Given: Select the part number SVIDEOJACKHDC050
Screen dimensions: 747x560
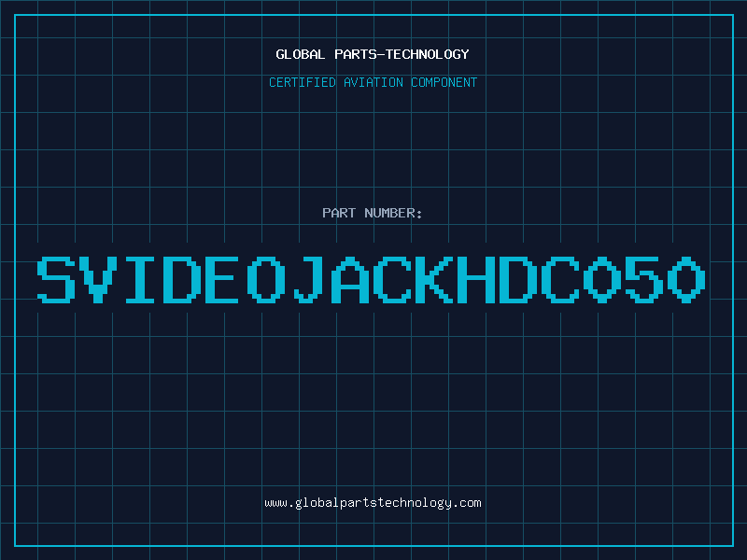Looking at the screenshot, I should coord(371,279).
